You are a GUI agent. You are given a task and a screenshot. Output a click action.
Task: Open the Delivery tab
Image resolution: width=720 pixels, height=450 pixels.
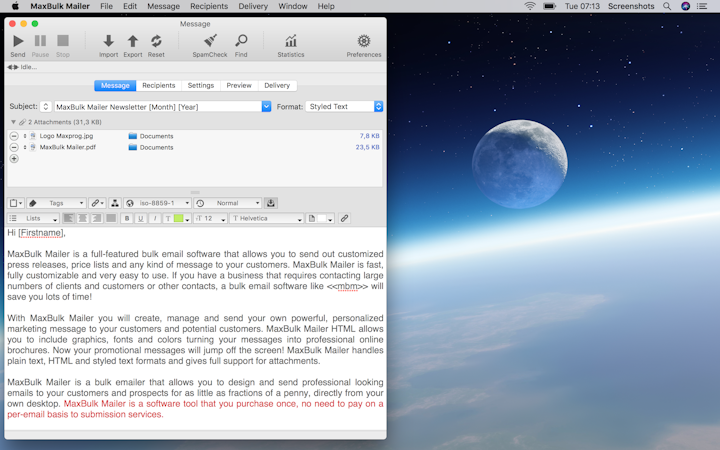click(x=277, y=85)
